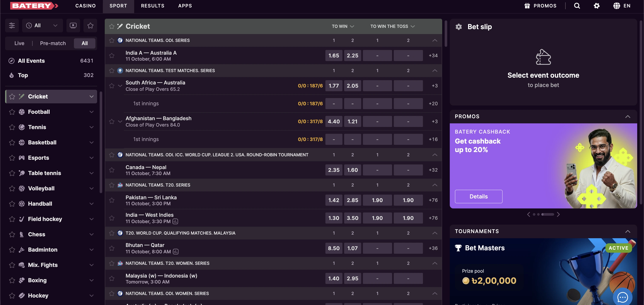
Task: Favorite the India A — Australia A match
Action: pos(112,56)
